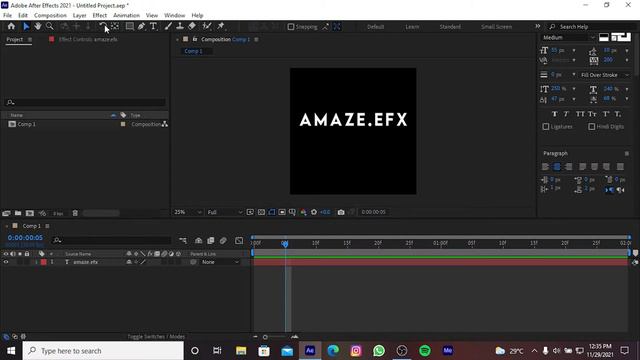
Task: Select the Horizontal Type tool
Action: [x=153, y=27]
